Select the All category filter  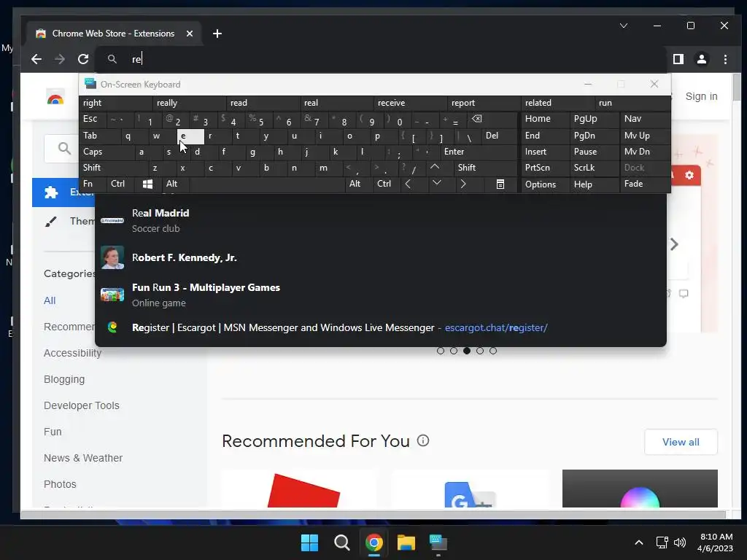click(x=50, y=300)
